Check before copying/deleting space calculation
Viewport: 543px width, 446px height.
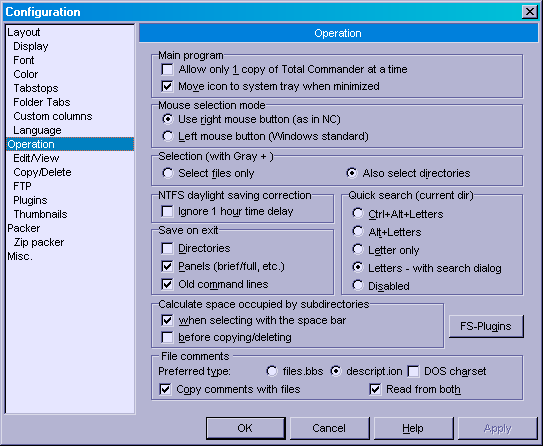click(x=168, y=337)
